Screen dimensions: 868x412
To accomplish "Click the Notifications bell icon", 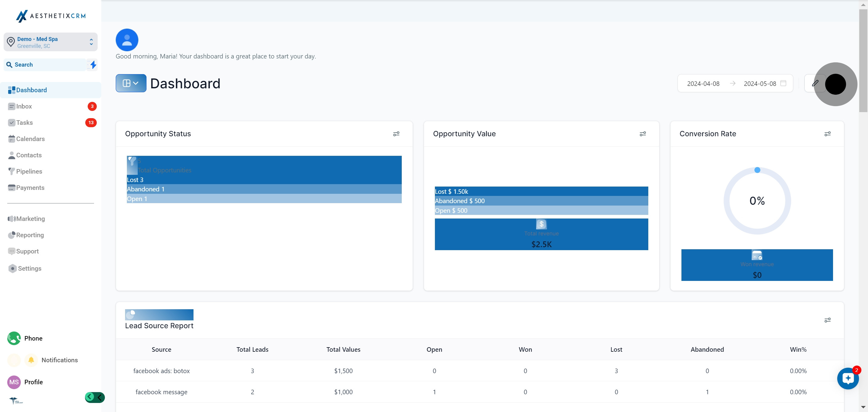I will 31,360.
